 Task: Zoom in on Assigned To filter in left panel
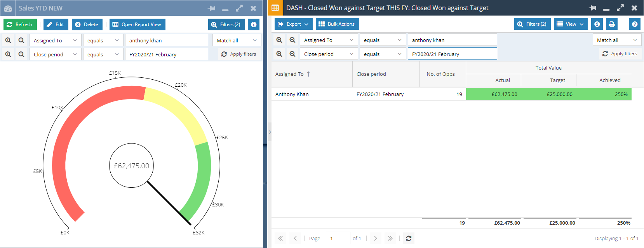[8, 40]
